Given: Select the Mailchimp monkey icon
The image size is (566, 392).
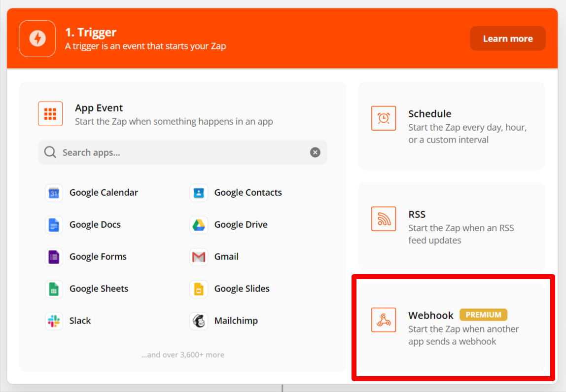Looking at the screenshot, I should [x=199, y=321].
